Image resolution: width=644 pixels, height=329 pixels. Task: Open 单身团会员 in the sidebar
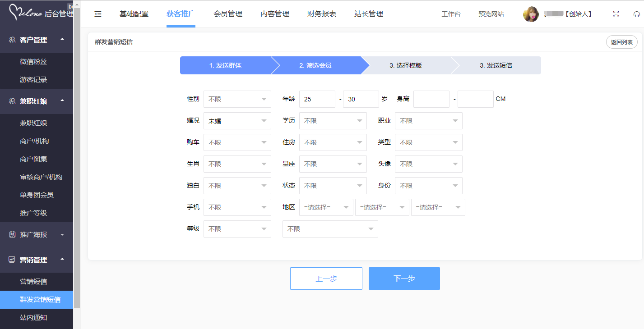[37, 195]
